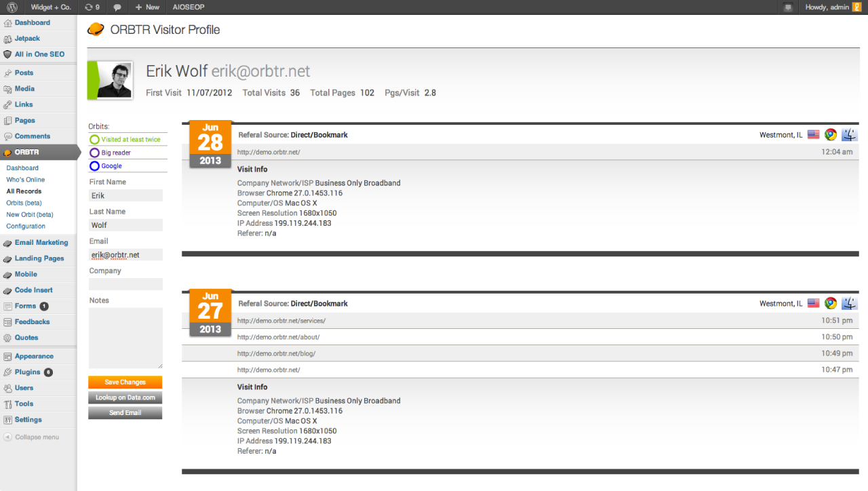Open the comments bubble icon in admin bar
Image resolution: width=868 pixels, height=491 pixels.
(118, 7)
